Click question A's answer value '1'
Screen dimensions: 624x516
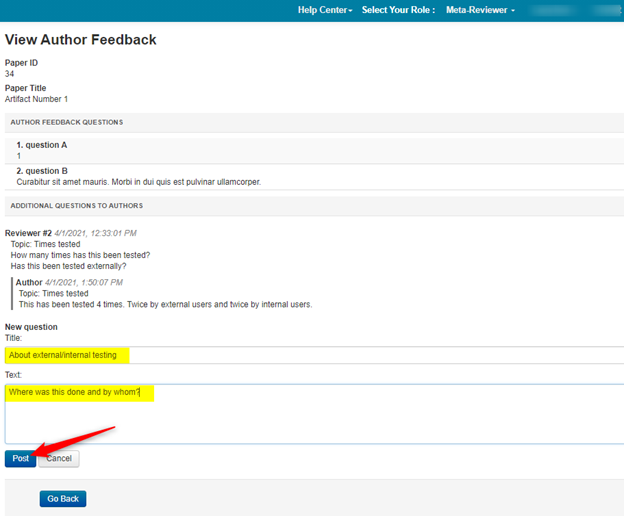19,156
